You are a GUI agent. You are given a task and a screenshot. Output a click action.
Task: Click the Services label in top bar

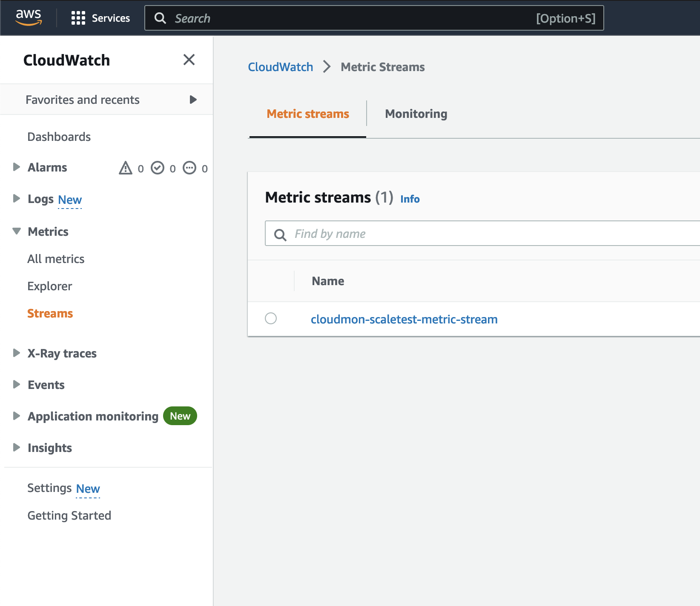[111, 18]
